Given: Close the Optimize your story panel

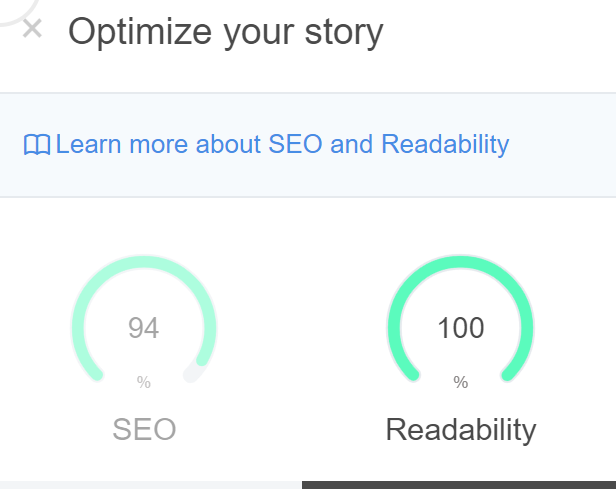Looking at the screenshot, I should [32, 29].
